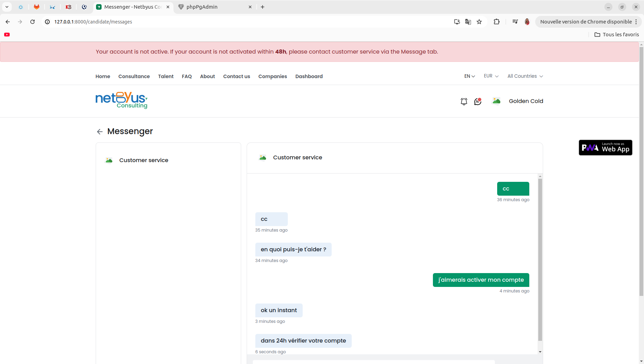Reload the page using refresh icon
Viewport: 644px width, 364px height.
(x=32, y=22)
